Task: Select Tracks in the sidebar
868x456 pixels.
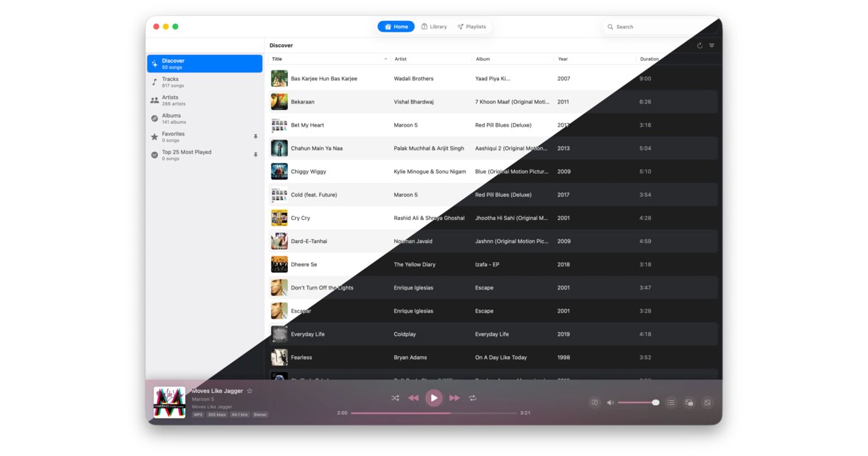Action: tap(205, 82)
